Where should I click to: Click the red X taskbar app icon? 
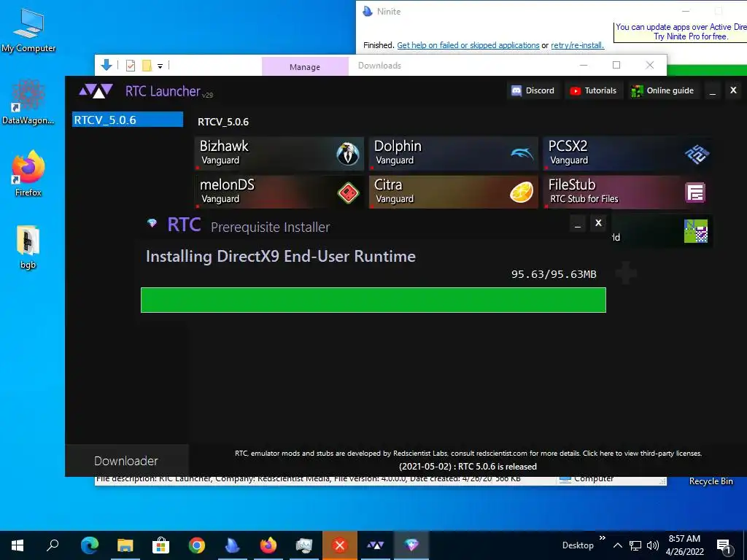click(x=340, y=545)
